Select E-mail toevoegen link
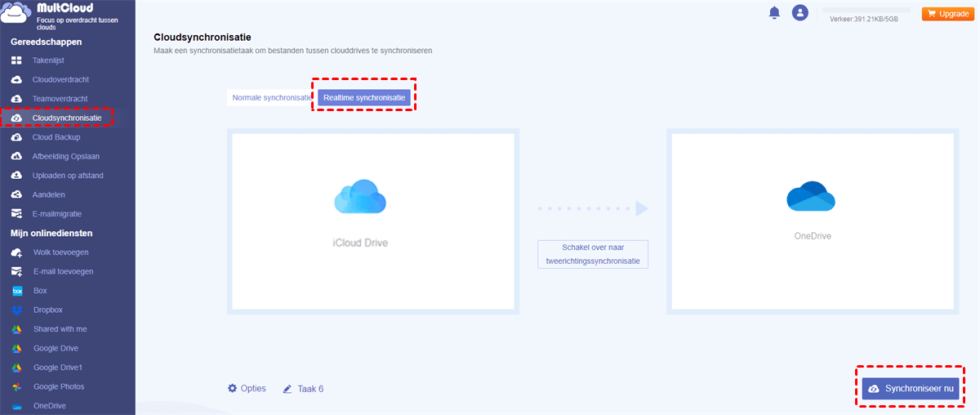 64,271
